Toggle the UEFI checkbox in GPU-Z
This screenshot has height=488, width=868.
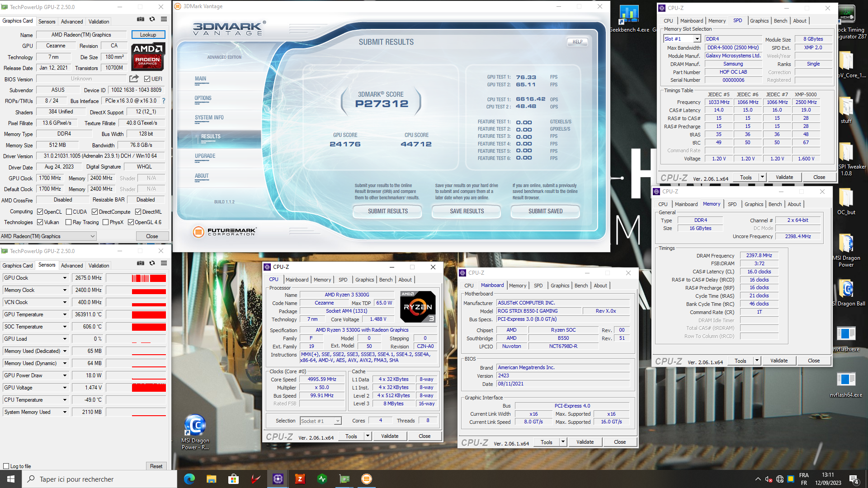[x=147, y=79]
